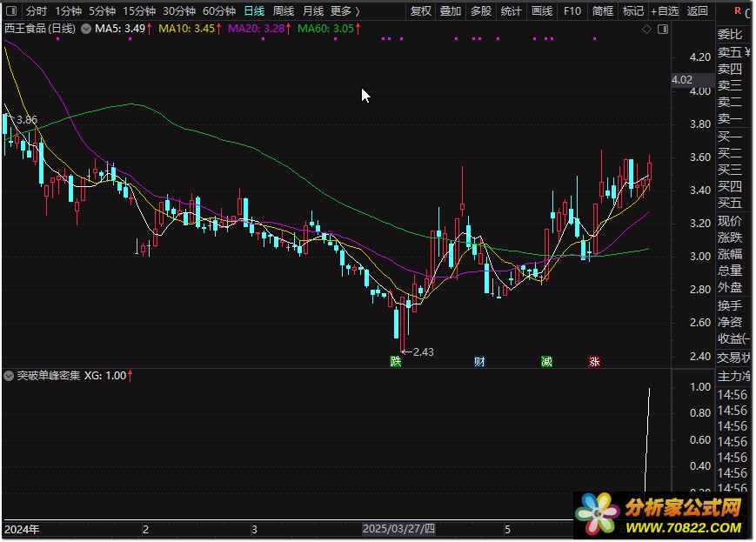This screenshot has height=542, width=756.
Task: Switch to 分时 intraday view
Action: coord(37,10)
